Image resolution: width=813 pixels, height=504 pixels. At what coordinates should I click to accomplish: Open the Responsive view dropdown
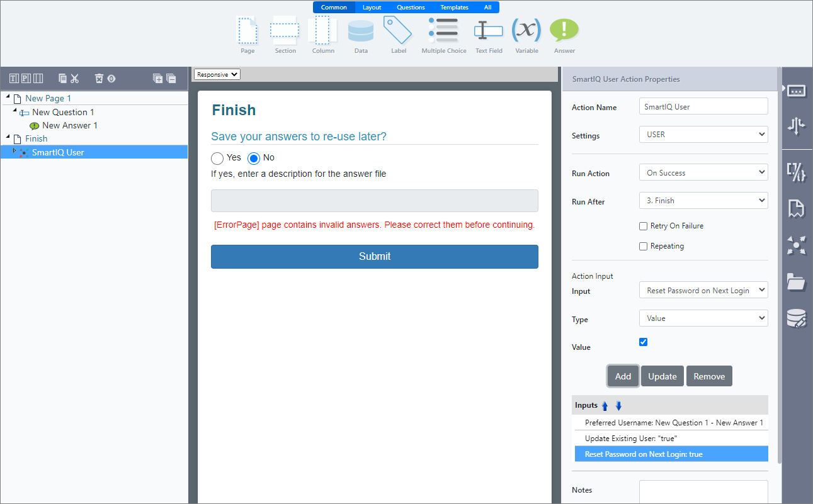tap(217, 74)
